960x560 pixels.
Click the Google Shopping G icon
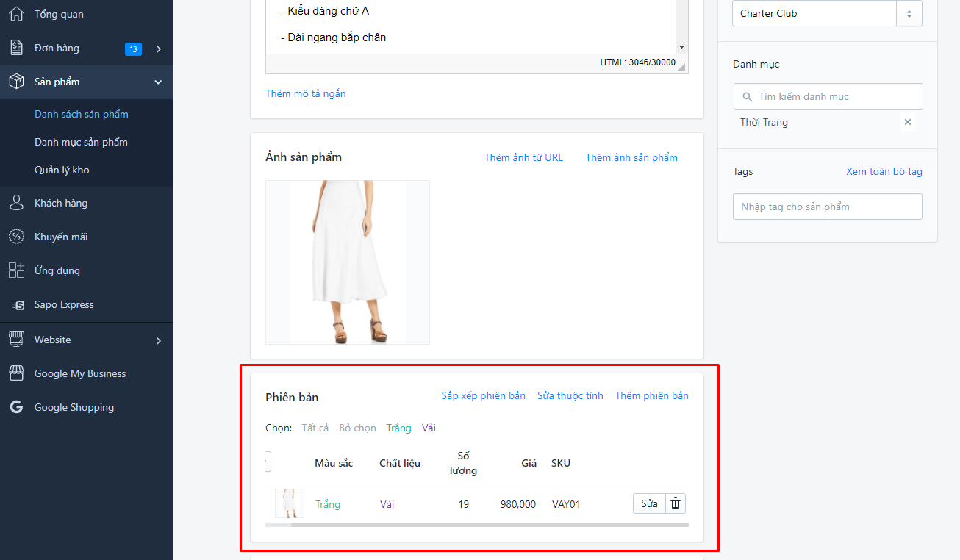pos(16,407)
